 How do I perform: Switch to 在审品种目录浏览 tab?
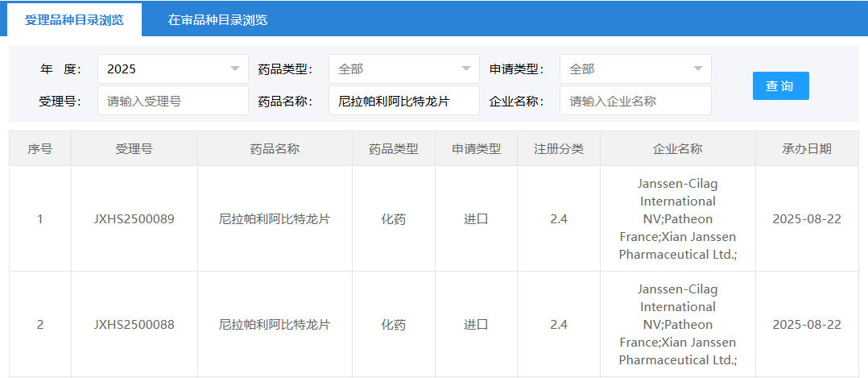pos(217,20)
